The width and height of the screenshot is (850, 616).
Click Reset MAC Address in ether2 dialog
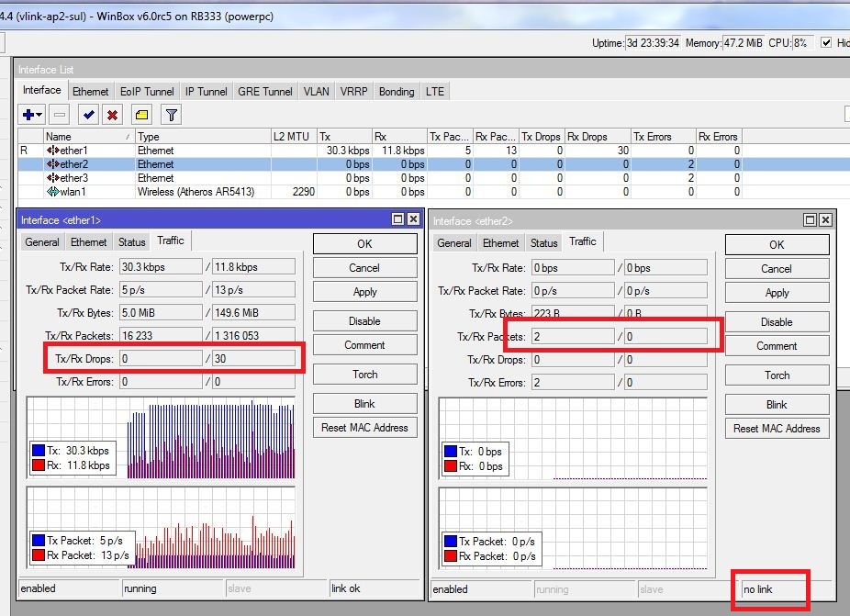[777, 429]
